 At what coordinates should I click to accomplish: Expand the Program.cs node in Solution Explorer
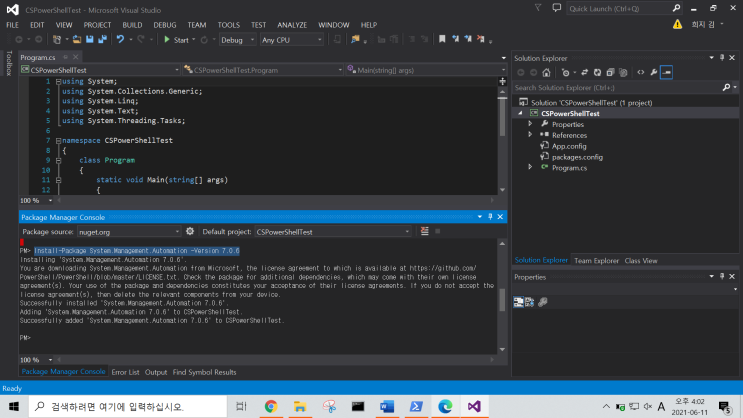click(530, 167)
